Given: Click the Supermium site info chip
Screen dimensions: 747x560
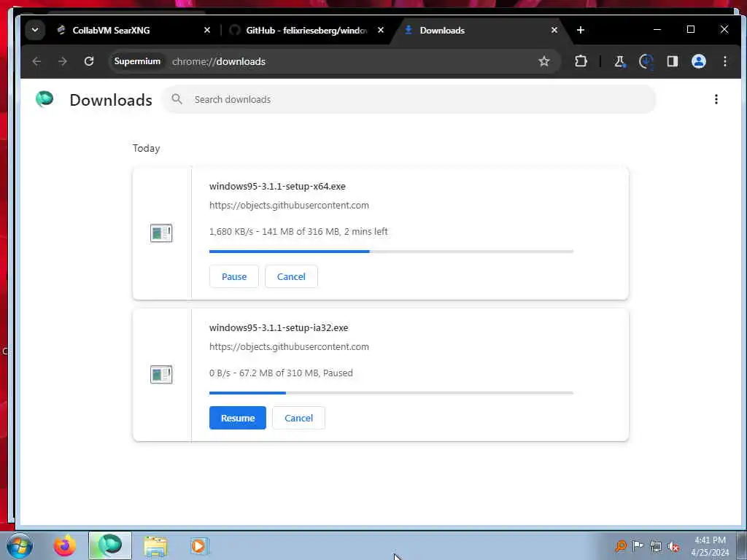Looking at the screenshot, I should 137,61.
